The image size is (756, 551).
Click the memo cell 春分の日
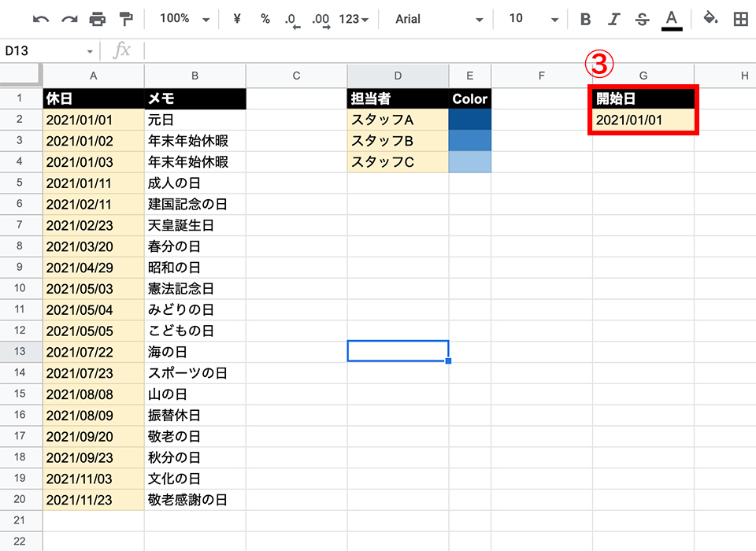[195, 246]
